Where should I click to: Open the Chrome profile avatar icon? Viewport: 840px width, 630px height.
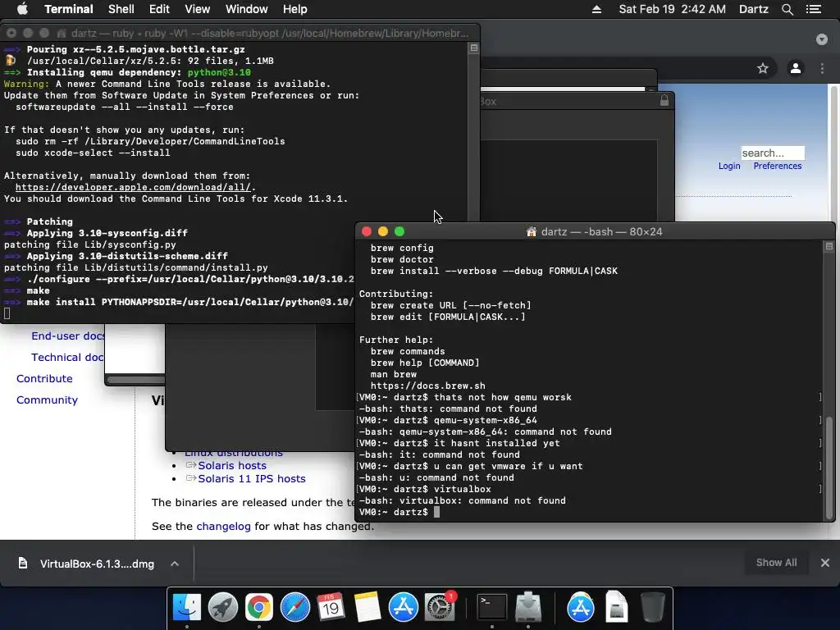(x=796, y=68)
